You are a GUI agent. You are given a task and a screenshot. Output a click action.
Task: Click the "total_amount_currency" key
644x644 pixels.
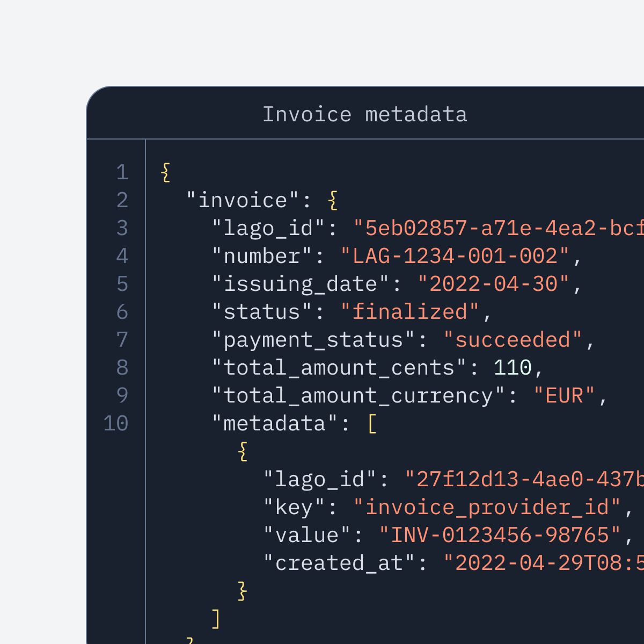(358, 396)
